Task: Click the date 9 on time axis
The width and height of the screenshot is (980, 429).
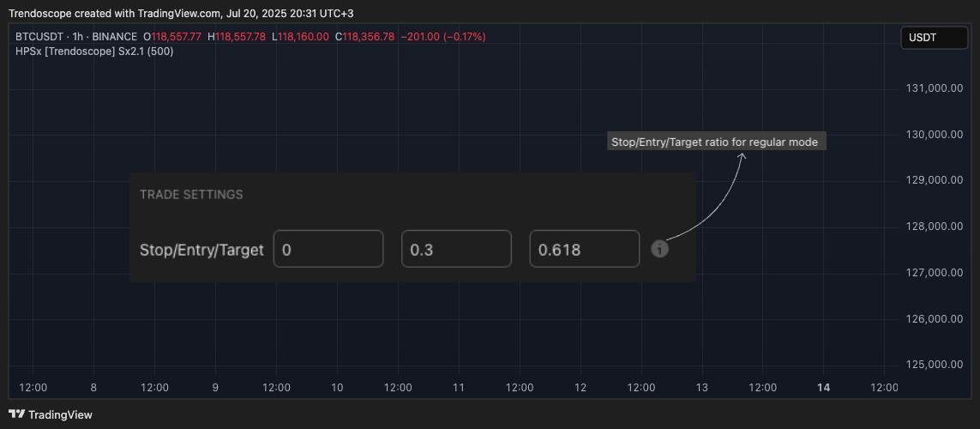Action: pyautogui.click(x=215, y=388)
